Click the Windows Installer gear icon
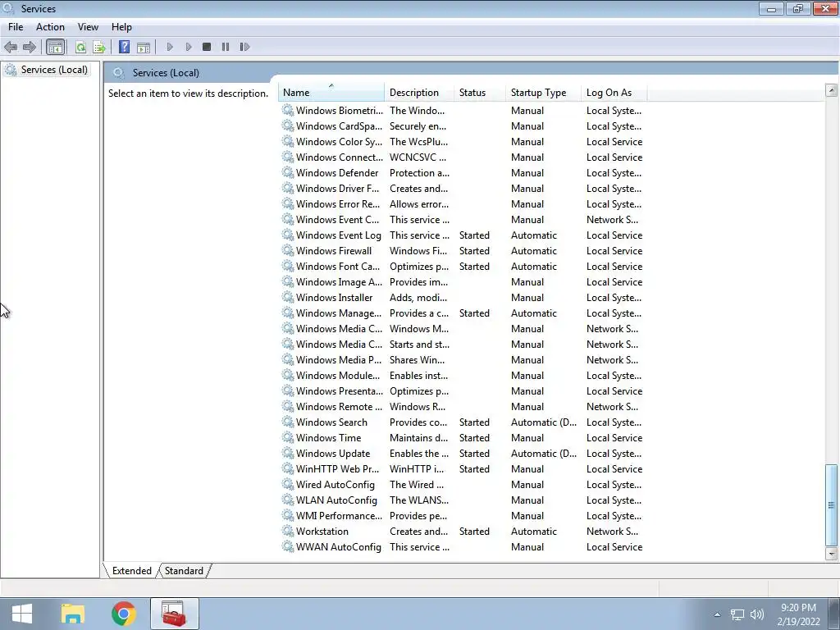The height and width of the screenshot is (630, 840). click(288, 297)
